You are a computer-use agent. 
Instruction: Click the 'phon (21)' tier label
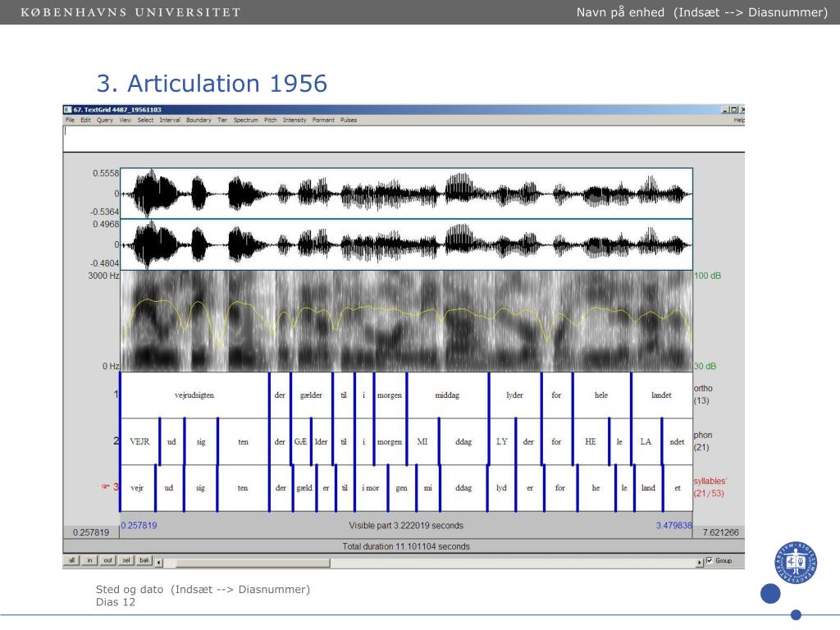(703, 441)
